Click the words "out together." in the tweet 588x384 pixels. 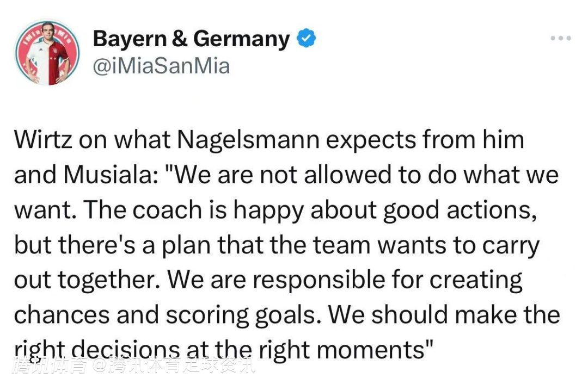(86, 280)
